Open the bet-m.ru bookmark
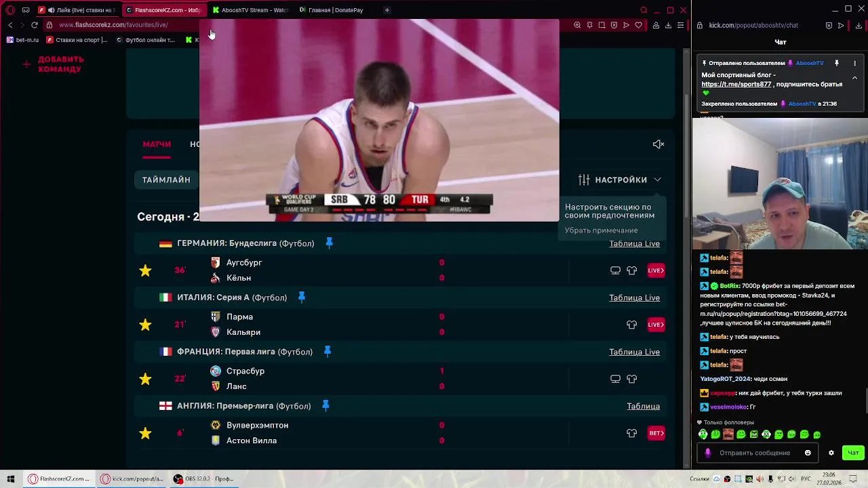The width and height of the screenshot is (868, 488). pyautogui.click(x=23, y=40)
